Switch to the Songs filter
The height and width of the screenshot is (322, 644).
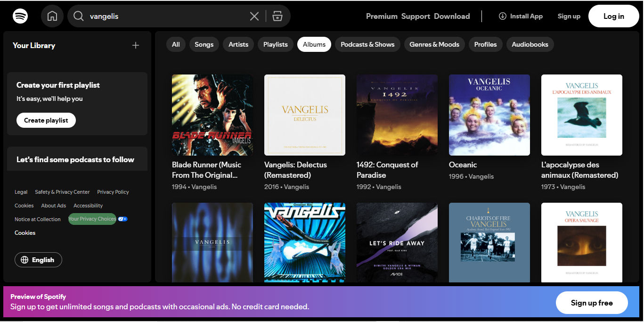pos(204,44)
